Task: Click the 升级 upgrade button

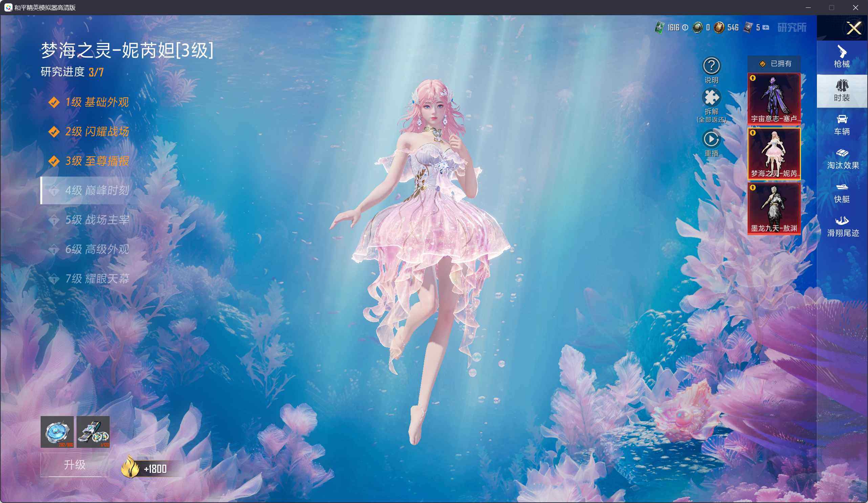Action: click(x=75, y=465)
